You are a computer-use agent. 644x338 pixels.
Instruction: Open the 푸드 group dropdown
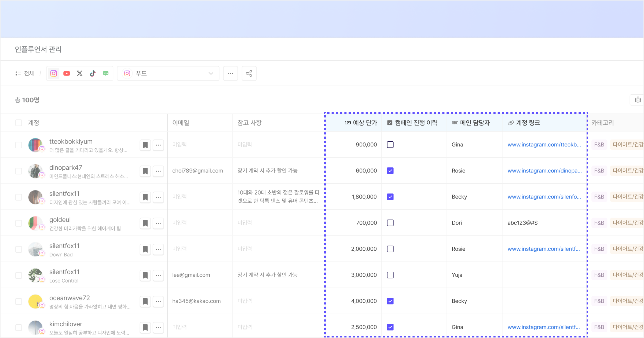(x=168, y=74)
